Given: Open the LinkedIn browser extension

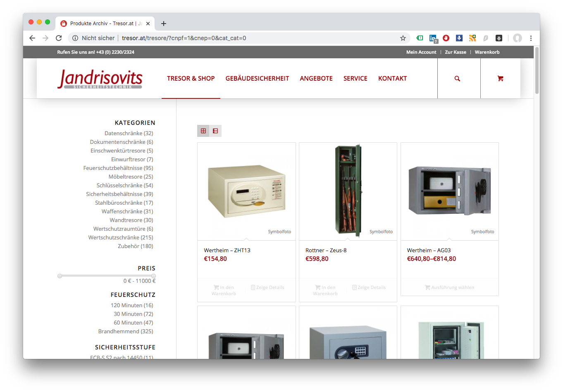Looking at the screenshot, I should (x=433, y=38).
